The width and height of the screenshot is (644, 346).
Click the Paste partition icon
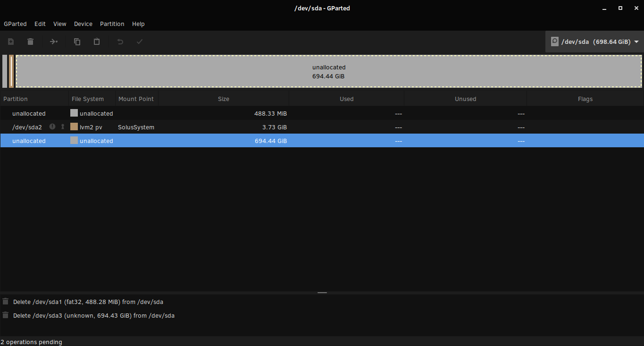pos(97,42)
